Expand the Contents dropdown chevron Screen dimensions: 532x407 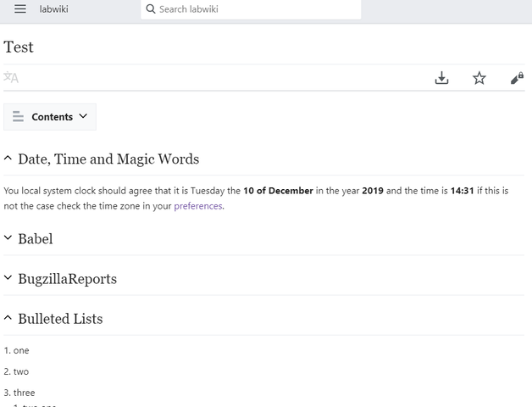tap(83, 117)
